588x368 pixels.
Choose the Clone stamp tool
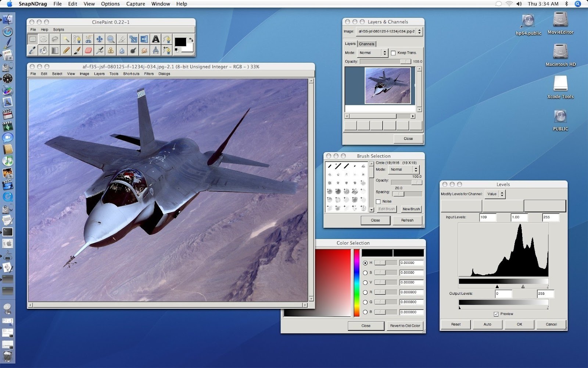111,50
